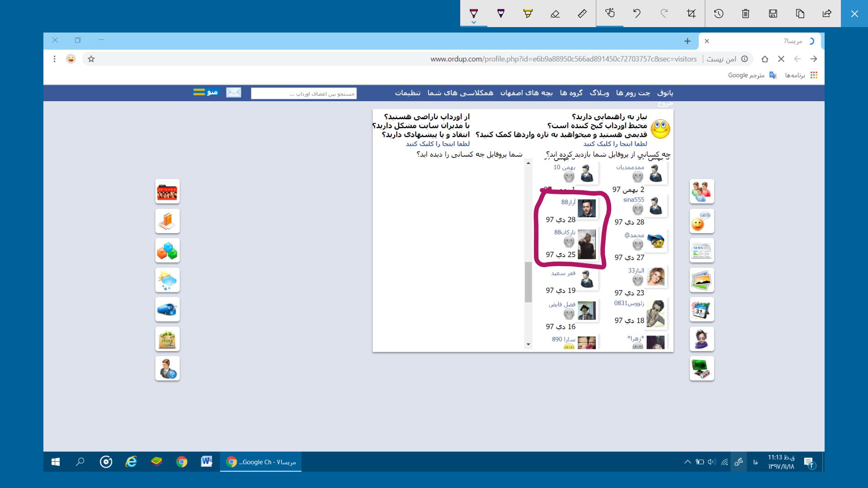Bookmark this page with the star
Screen dimensions: 868x488
point(91,59)
